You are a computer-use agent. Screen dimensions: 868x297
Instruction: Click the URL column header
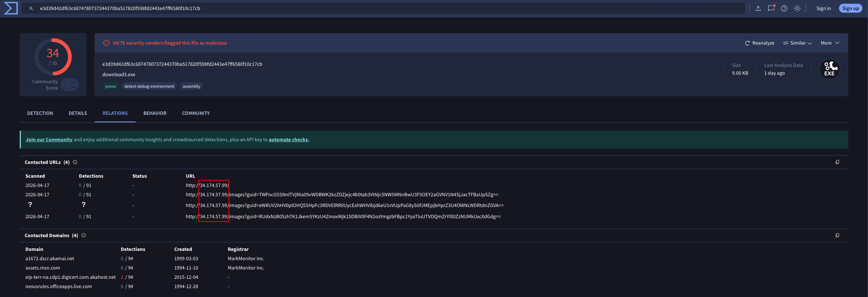(191, 176)
